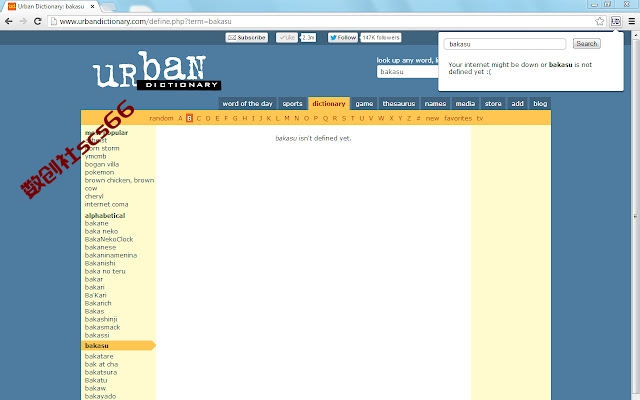This screenshot has height=400, width=640.
Task: Click the scrollbar up arrow
Action: [636, 36]
